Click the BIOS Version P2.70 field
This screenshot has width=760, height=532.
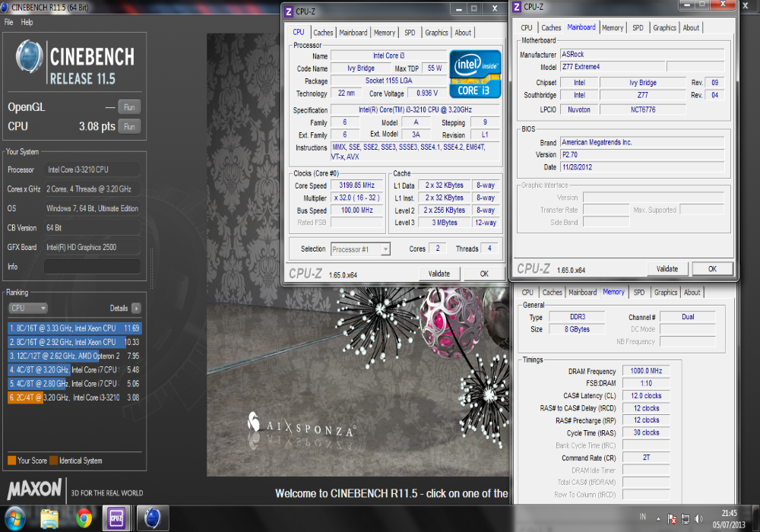pyautogui.click(x=642, y=154)
